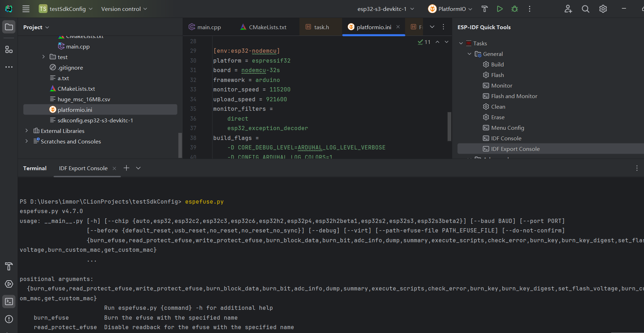Click the editor vertical scrollbar
This screenshot has height=333, width=644.
click(449, 127)
